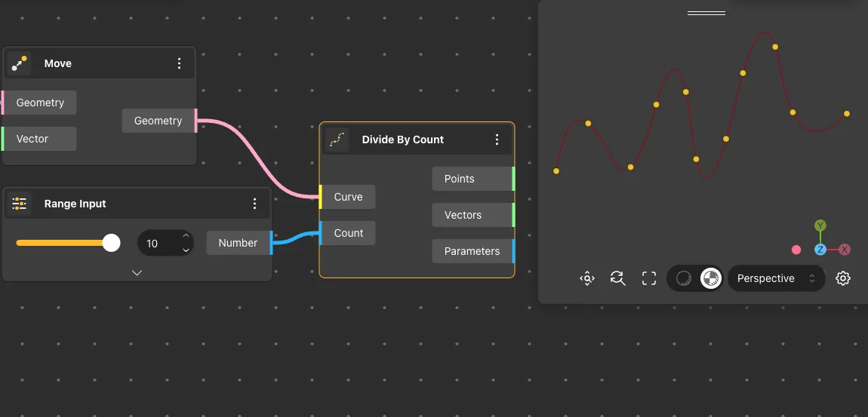Viewport: 868px width, 417px height.
Task: Select the checkered material display mode
Action: click(709, 278)
